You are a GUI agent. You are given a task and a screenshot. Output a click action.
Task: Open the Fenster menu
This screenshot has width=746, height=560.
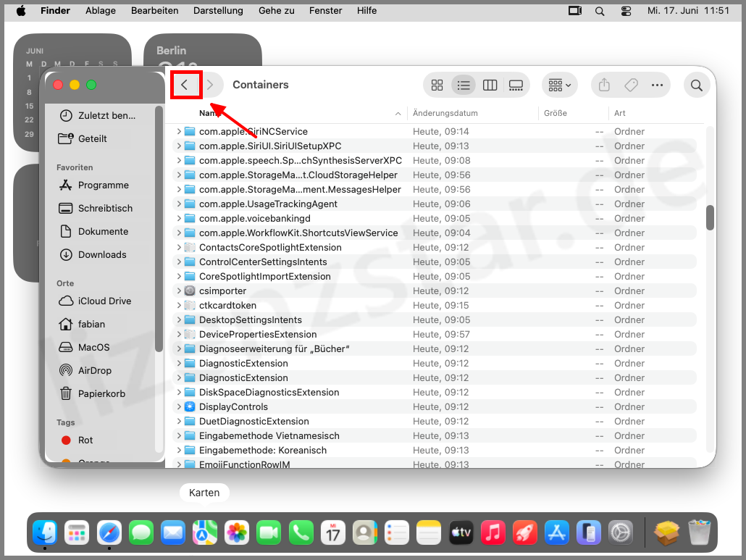point(325,10)
